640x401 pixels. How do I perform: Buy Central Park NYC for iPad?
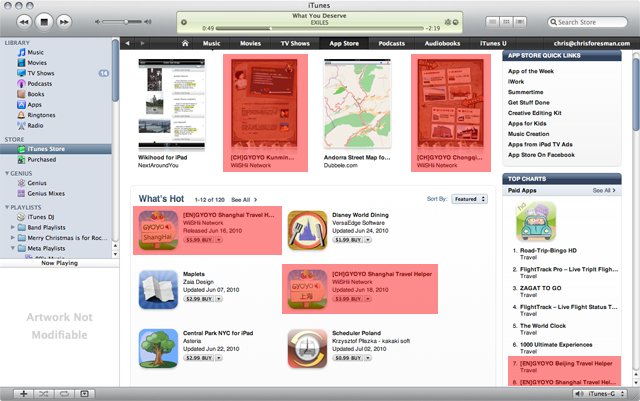199,358
